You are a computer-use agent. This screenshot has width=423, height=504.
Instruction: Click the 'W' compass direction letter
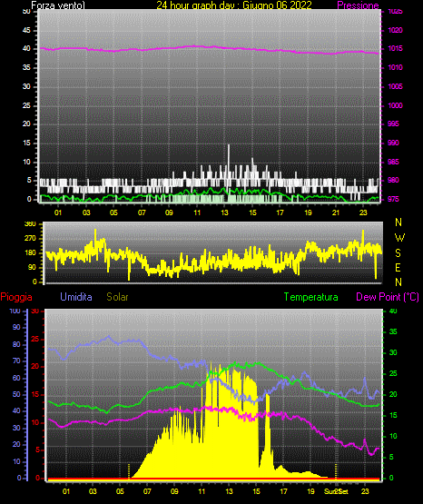click(x=399, y=238)
